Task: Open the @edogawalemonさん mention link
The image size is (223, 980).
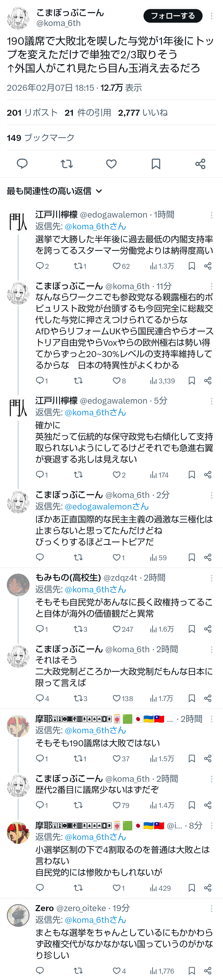Action: coord(107,507)
